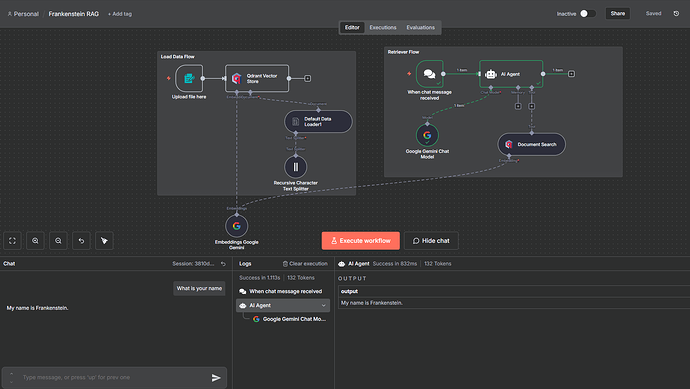Click the lightning trigger icon beside chat message node
This screenshot has width=690, height=389.
point(409,74)
